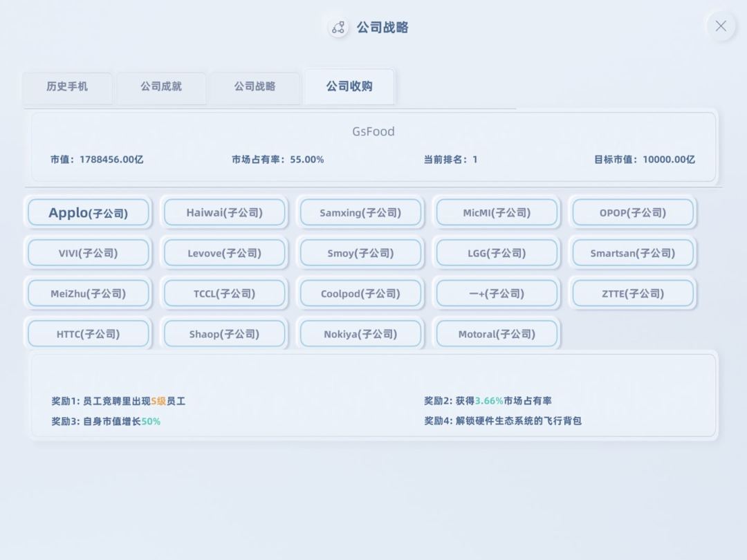Open the ZTTE subsidiary
This screenshot has height=560, width=747.
(x=633, y=293)
